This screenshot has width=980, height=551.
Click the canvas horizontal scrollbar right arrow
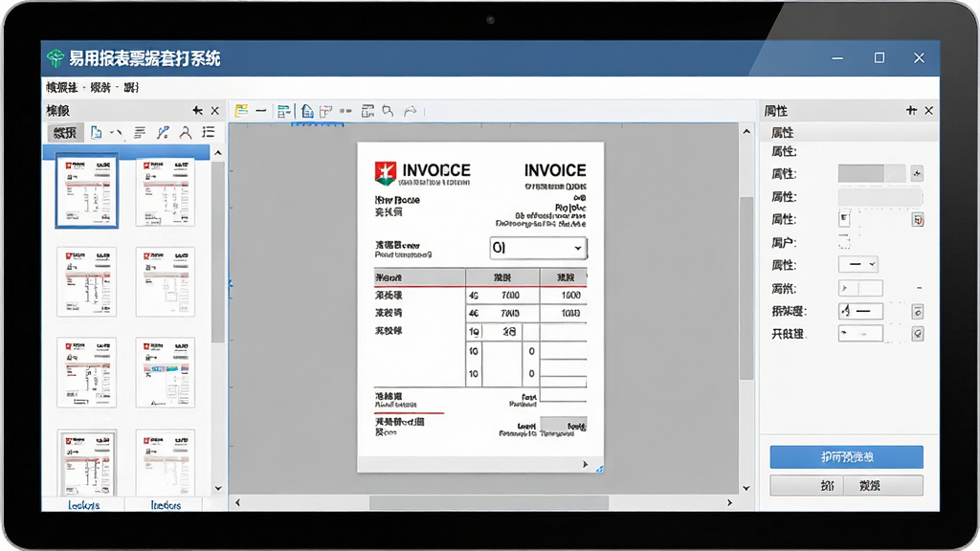pyautogui.click(x=729, y=503)
